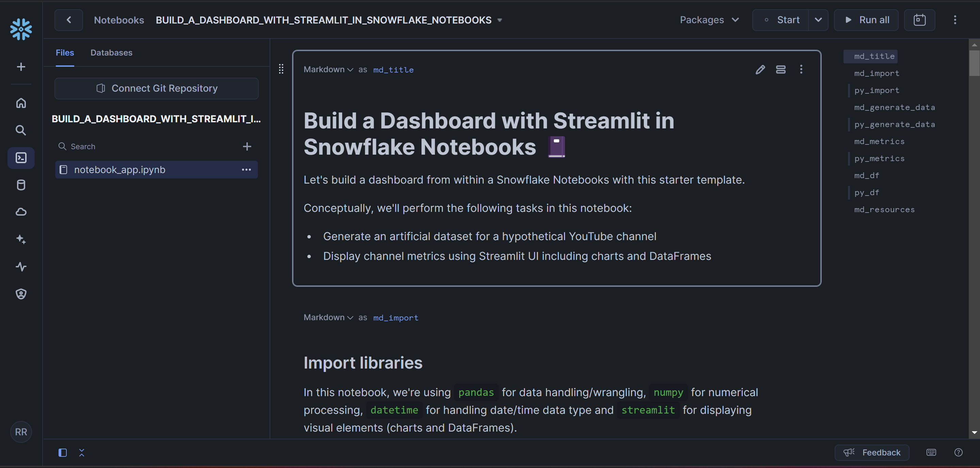980x468 pixels.
Task: Collapse all cells using the bottom arrows icon
Action: [81, 452]
